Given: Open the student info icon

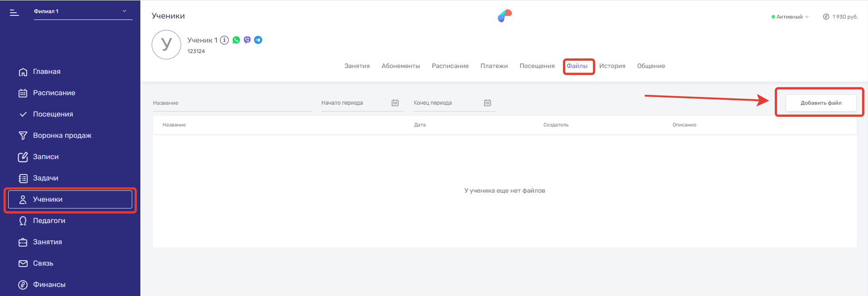Looking at the screenshot, I should coord(225,40).
